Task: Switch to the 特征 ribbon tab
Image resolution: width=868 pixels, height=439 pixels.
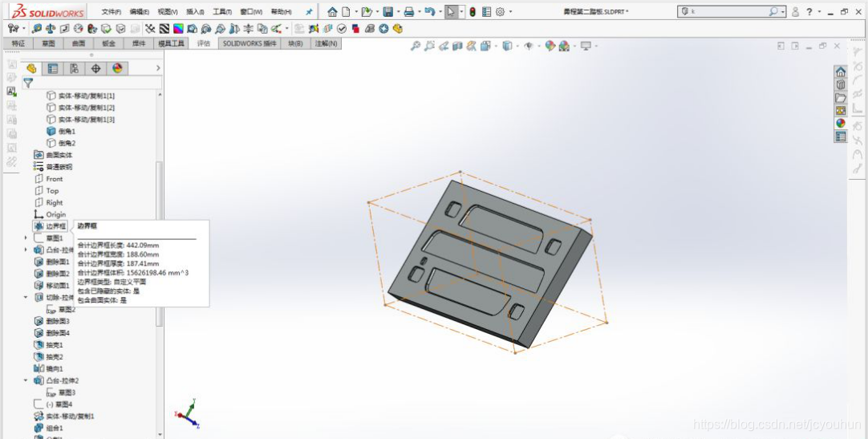Action: point(18,43)
